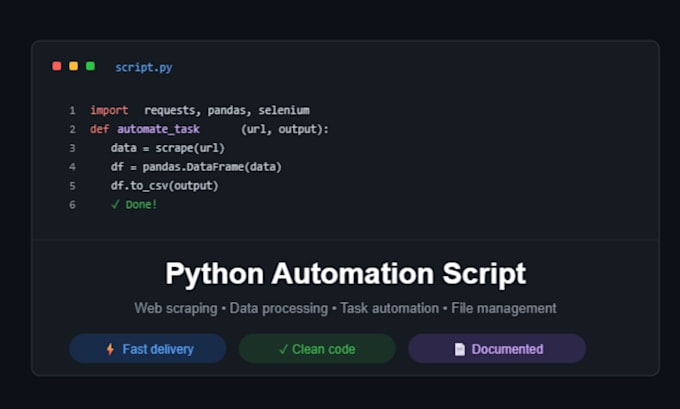Image resolution: width=680 pixels, height=409 pixels.
Task: Select the script.py file tab
Action: (144, 67)
